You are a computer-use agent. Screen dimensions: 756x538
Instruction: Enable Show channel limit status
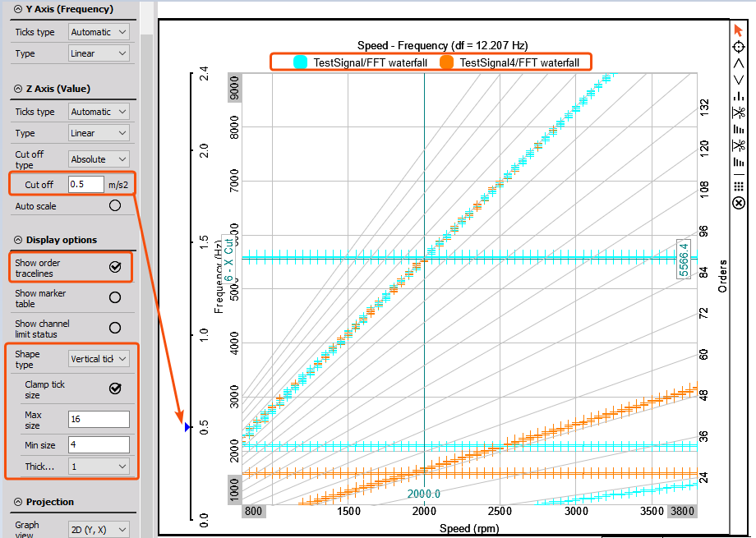click(115, 328)
